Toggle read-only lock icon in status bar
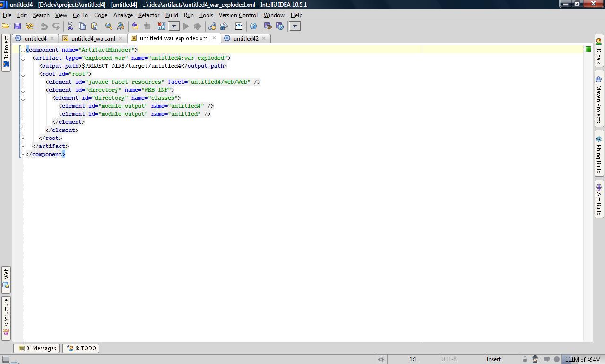Viewport: 605px width, 364px height. (525, 359)
